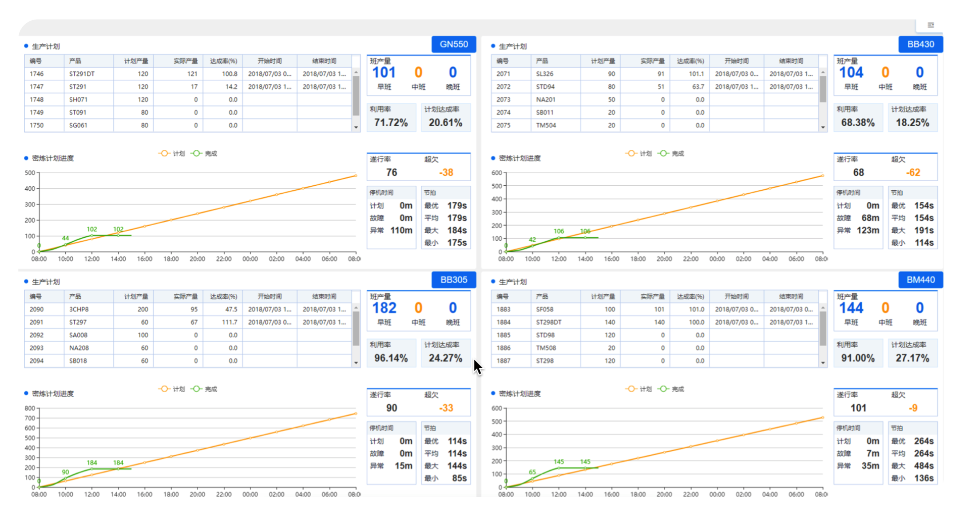Toggle the 完成 legend in BM440 chart
The height and width of the screenshot is (531, 980).
(671, 389)
